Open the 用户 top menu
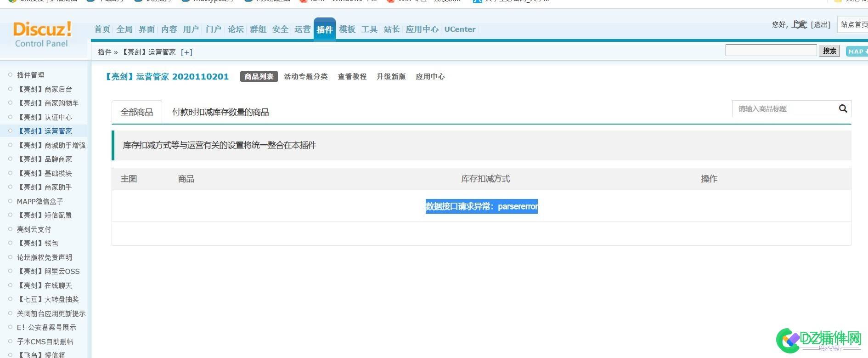Image resolution: width=868 pixels, height=358 pixels. click(x=191, y=29)
